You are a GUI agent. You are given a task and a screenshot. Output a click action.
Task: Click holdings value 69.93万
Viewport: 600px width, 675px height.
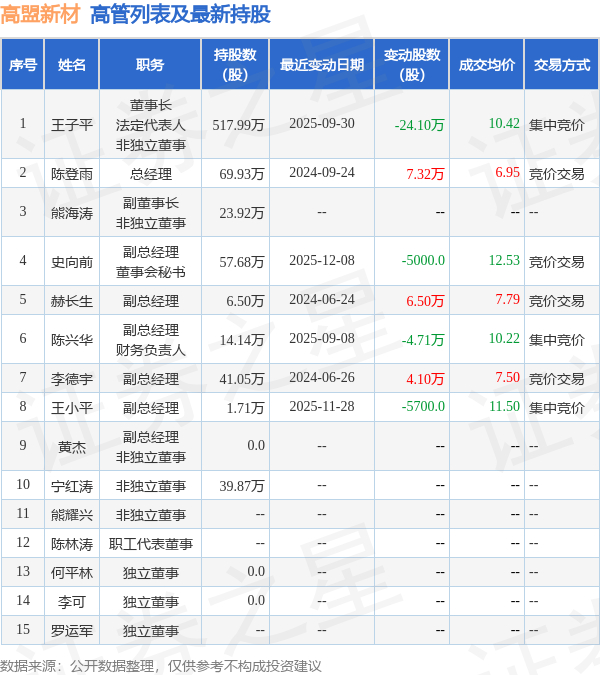click(x=241, y=173)
